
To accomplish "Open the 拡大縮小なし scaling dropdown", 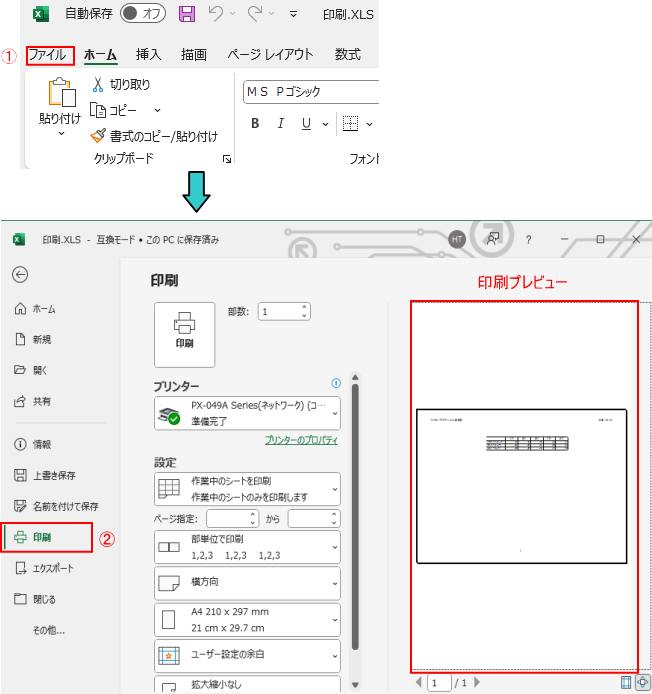I will point(247,684).
